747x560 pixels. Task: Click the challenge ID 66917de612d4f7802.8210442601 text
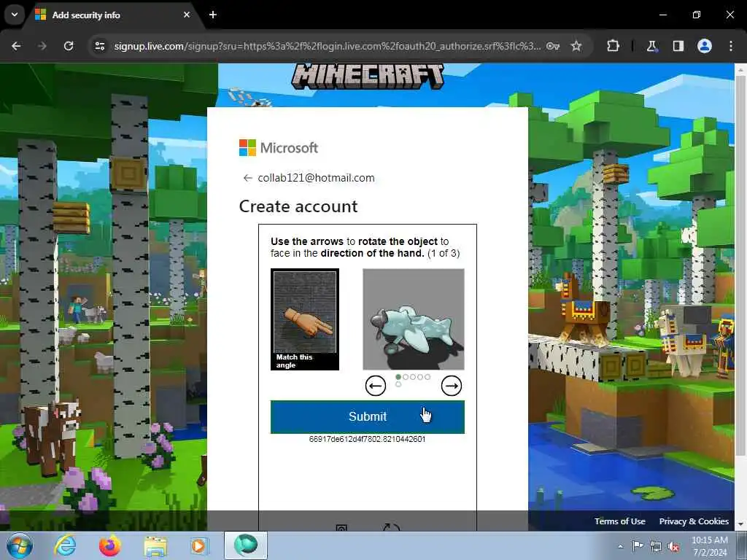[x=368, y=439]
